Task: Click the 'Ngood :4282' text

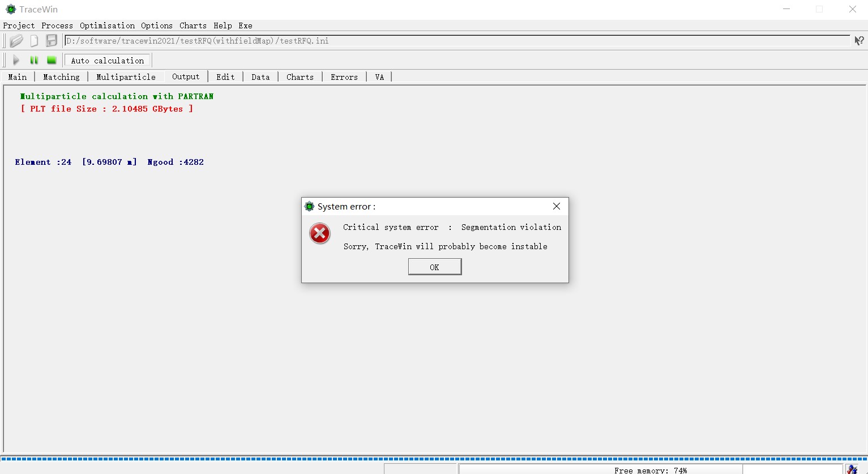Action: (176, 162)
